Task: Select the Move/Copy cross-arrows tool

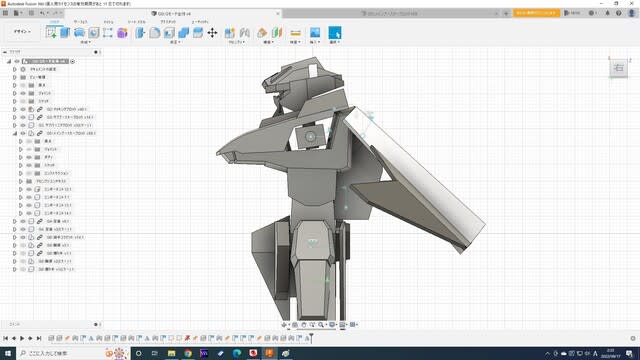Action: tap(212, 33)
